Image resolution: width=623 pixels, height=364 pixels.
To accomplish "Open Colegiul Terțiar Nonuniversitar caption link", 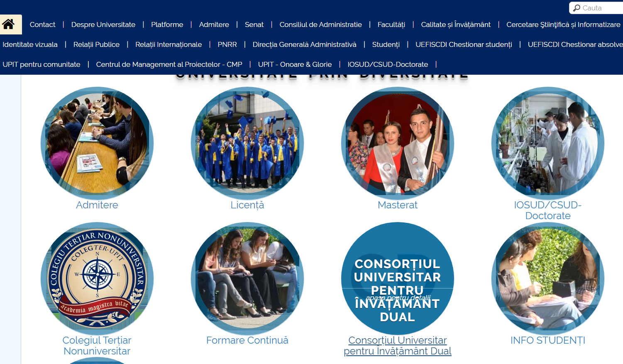I will (97, 346).
